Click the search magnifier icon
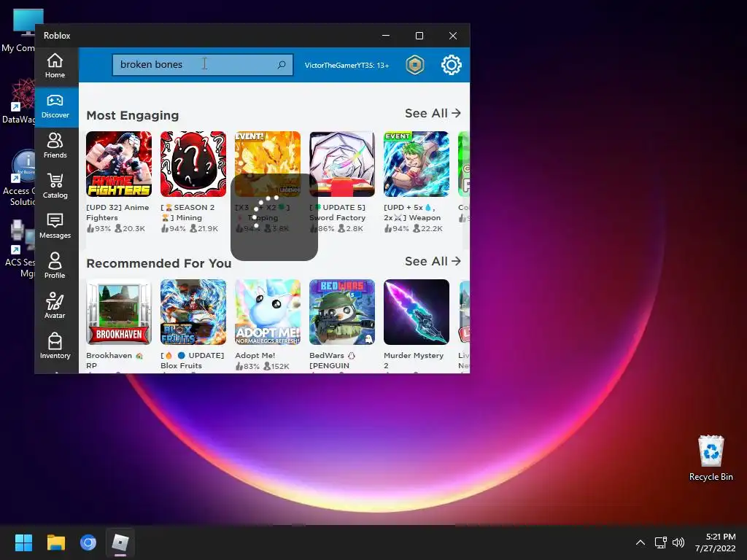This screenshot has height=560, width=747. pos(282,64)
